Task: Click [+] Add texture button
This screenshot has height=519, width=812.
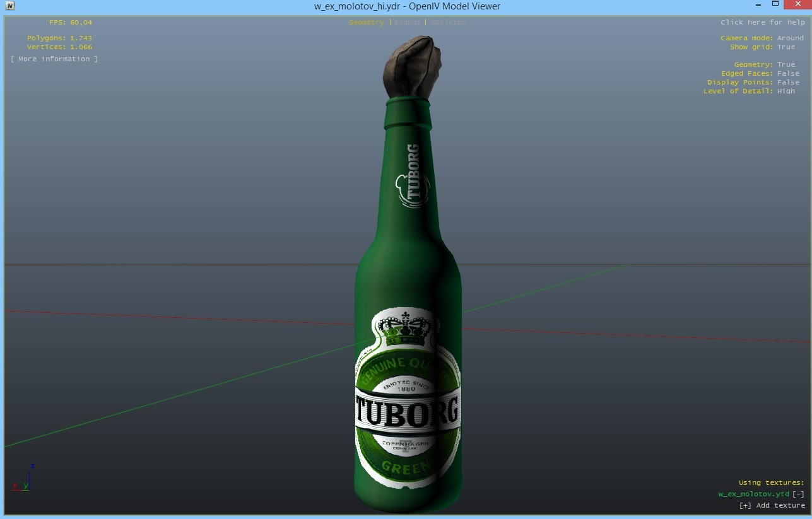Action: (x=772, y=505)
